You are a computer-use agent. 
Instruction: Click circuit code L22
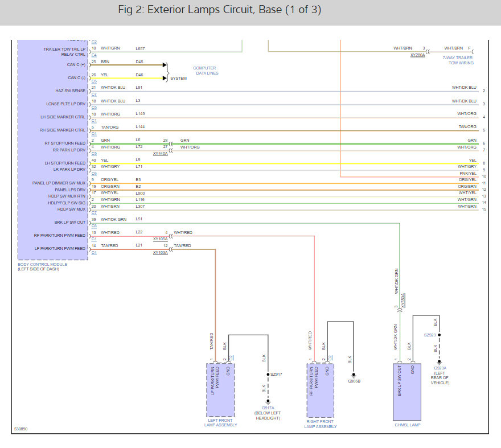(139, 232)
